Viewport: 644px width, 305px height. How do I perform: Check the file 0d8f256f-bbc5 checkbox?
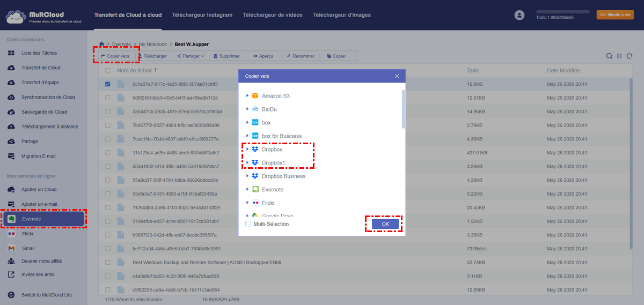pyautogui.click(x=108, y=98)
